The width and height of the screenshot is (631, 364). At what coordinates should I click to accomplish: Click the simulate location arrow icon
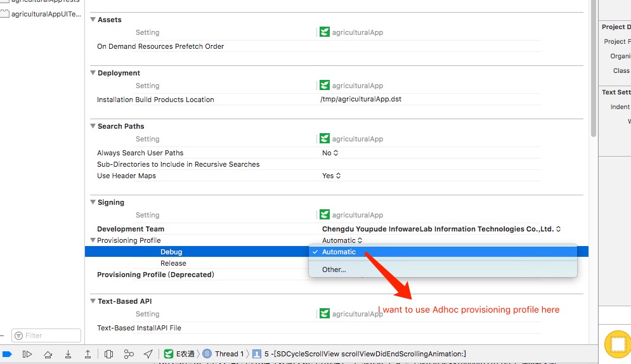tap(148, 354)
